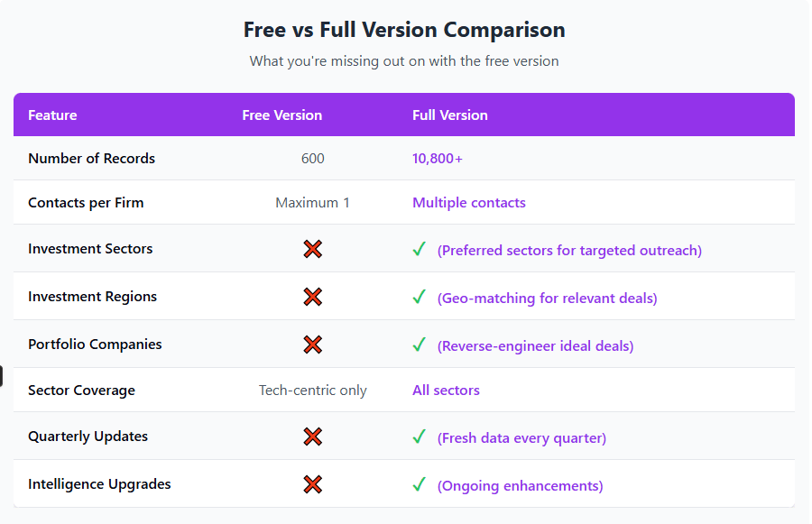Select the Free Version column header
The height and width of the screenshot is (524, 812).
[282, 115]
